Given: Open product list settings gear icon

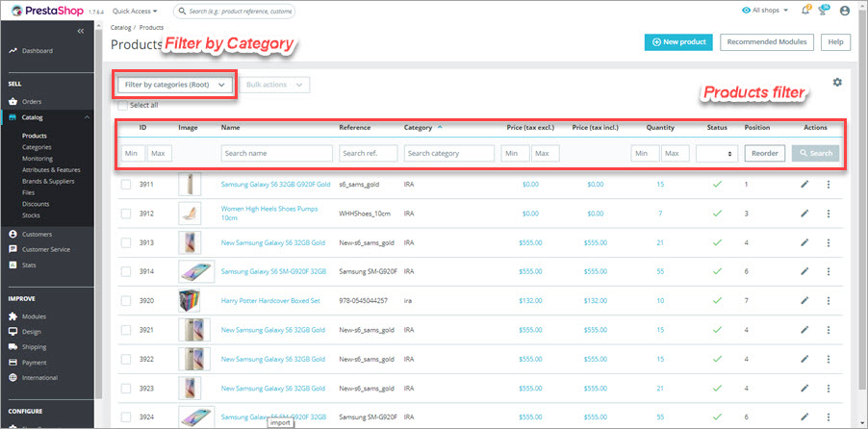Looking at the screenshot, I should tap(837, 82).
